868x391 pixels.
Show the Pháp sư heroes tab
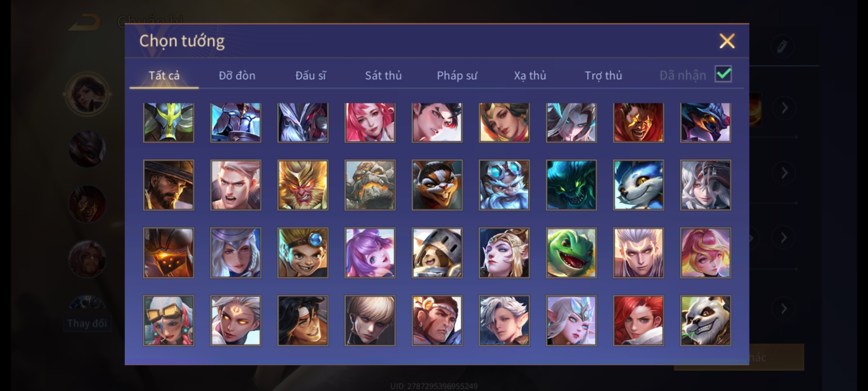457,75
